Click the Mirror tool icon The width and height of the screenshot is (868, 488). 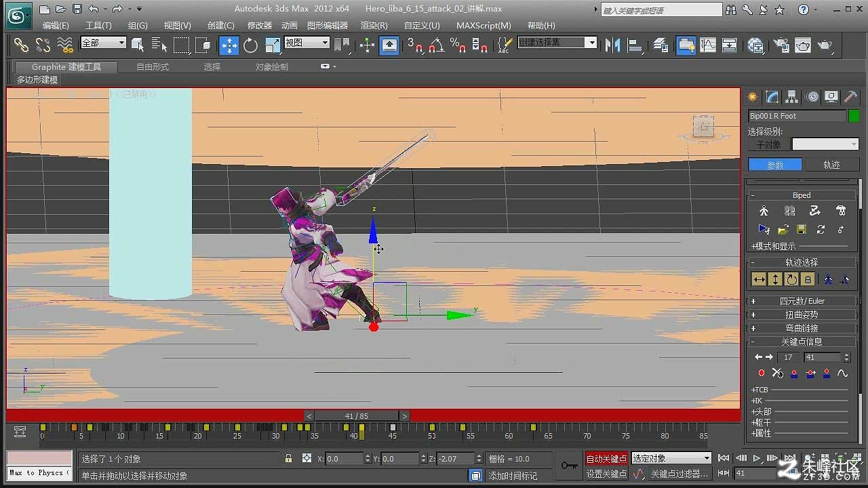click(x=613, y=45)
